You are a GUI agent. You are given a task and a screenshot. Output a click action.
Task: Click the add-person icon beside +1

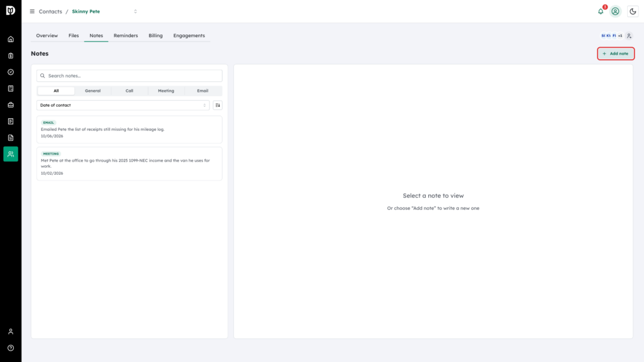click(629, 36)
